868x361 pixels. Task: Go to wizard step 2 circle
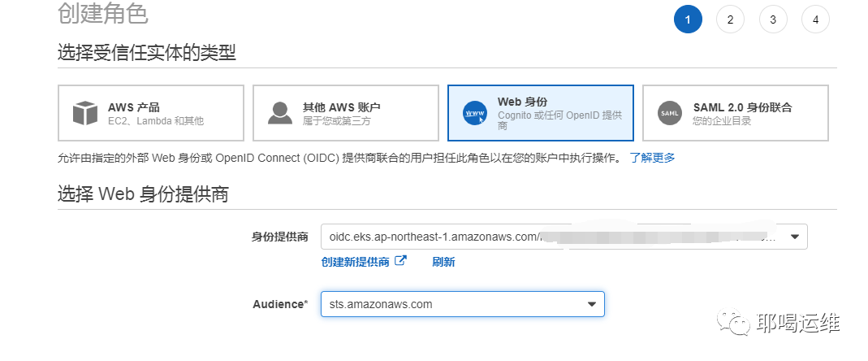pyautogui.click(x=730, y=20)
